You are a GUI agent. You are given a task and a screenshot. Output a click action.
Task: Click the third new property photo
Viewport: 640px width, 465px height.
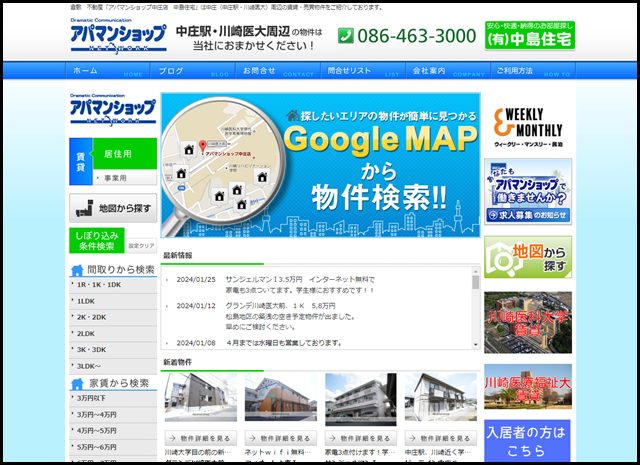[x=361, y=399]
